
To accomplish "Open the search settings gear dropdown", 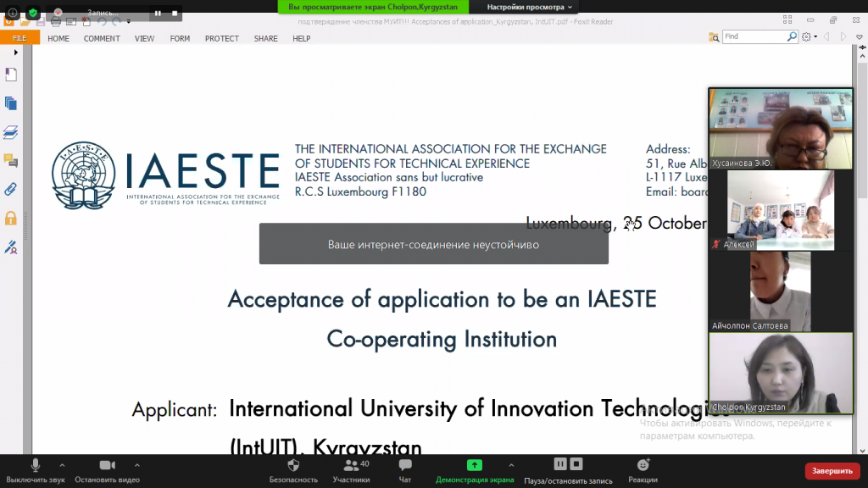I will [810, 37].
